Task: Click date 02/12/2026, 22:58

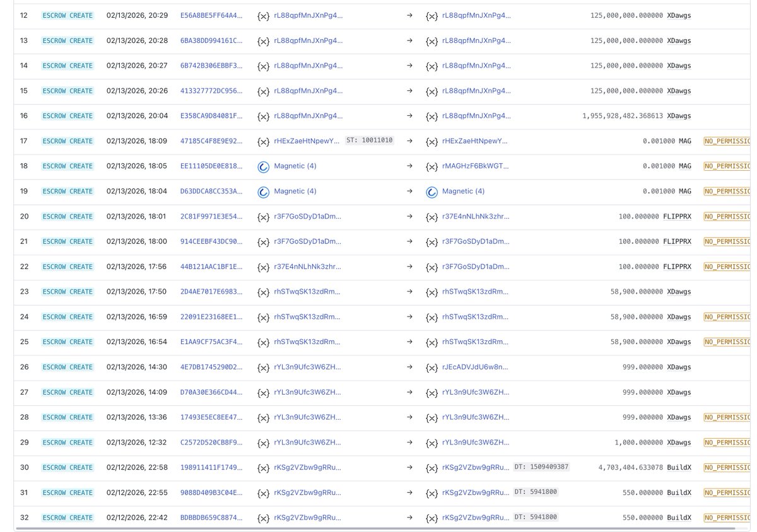Action: [x=137, y=467]
